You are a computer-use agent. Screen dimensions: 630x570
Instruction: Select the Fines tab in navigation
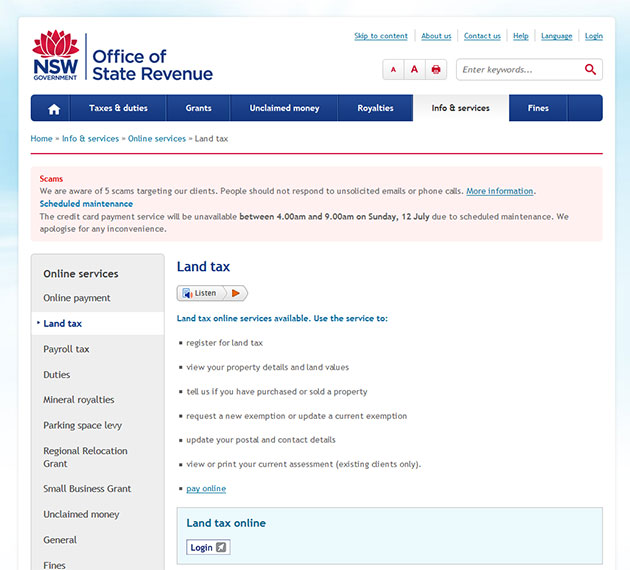click(x=538, y=108)
